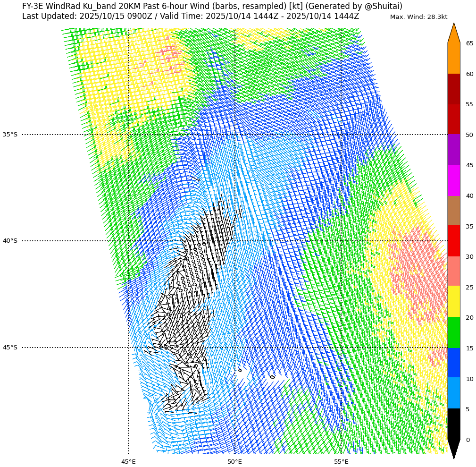
Task: Click the yellow 20–25 kt color band
Action: point(453,302)
